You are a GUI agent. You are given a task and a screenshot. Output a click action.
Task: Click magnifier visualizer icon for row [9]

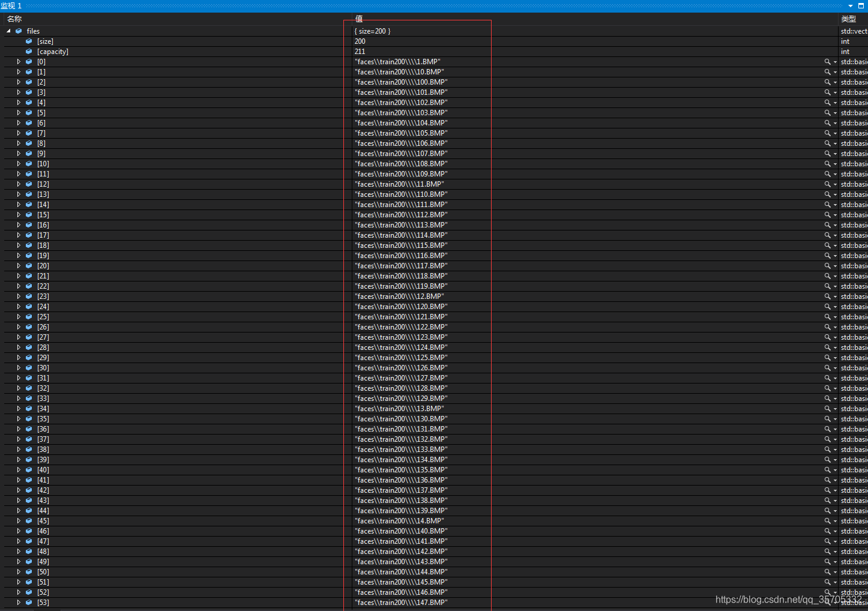point(828,154)
